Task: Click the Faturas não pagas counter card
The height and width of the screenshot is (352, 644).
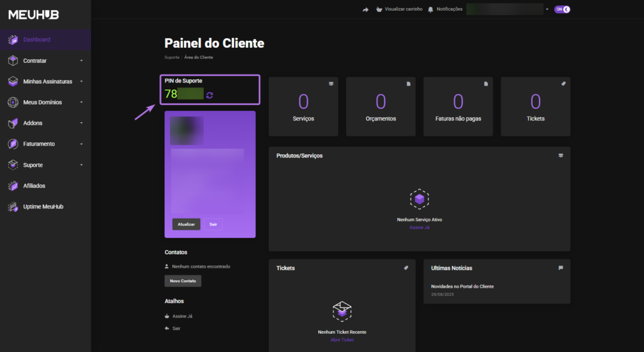Action: coord(458,106)
